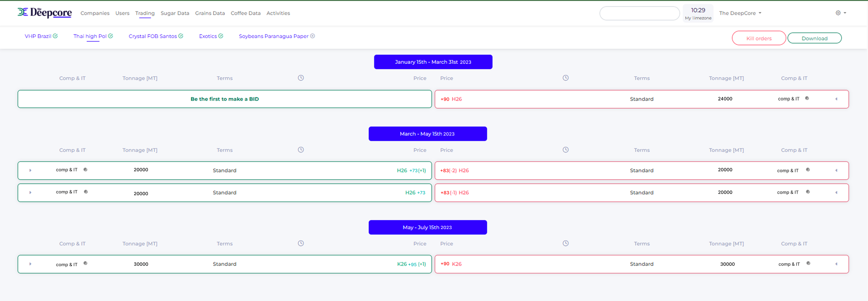Screen dimensions: 868x301
Task: Open Grains Data menu
Action: tap(210, 13)
